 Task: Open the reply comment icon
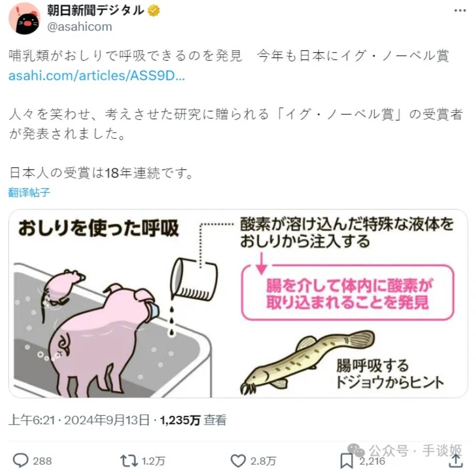pos(20,460)
